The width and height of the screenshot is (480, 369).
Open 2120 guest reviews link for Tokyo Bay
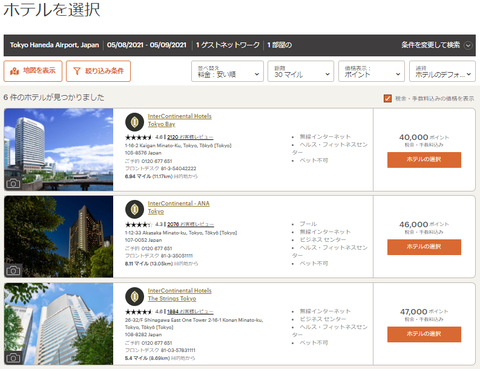[190, 137]
